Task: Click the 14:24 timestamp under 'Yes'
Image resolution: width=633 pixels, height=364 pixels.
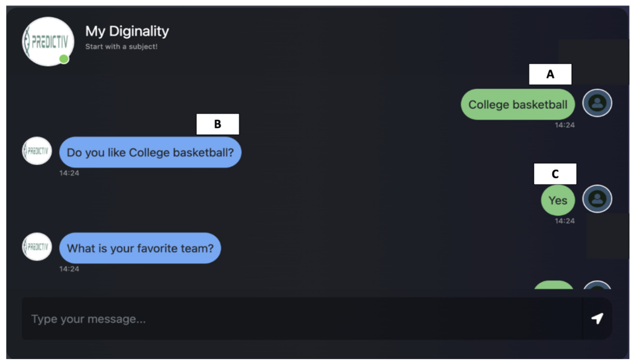Action: (565, 221)
